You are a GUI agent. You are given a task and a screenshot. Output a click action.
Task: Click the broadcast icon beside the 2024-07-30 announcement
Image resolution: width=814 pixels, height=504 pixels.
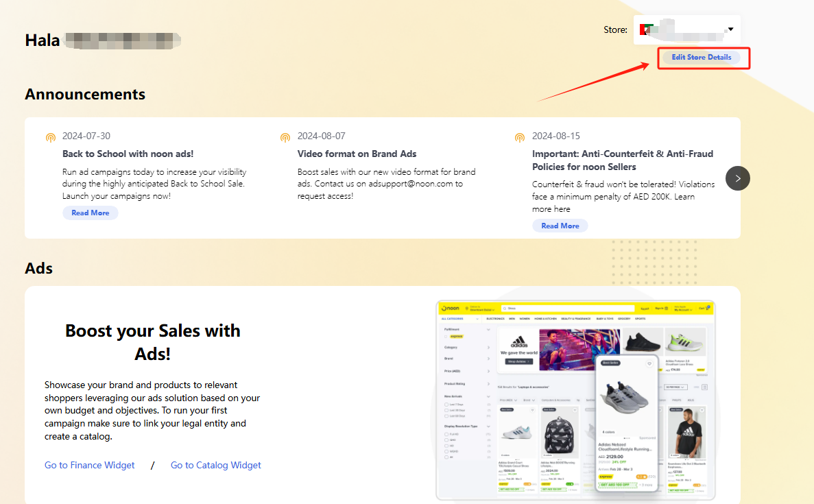51,138
